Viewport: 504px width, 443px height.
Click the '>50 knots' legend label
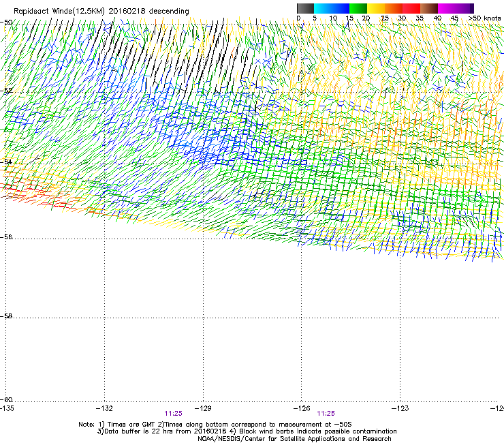coord(484,18)
